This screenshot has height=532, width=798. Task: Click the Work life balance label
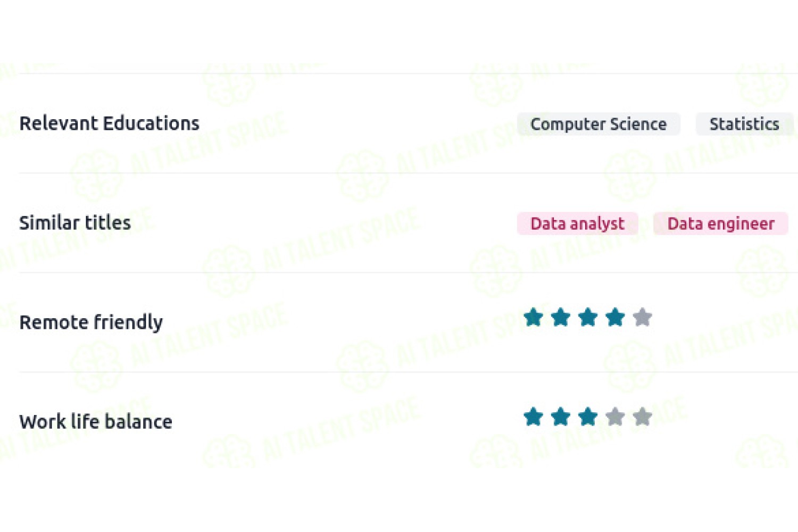(96, 422)
